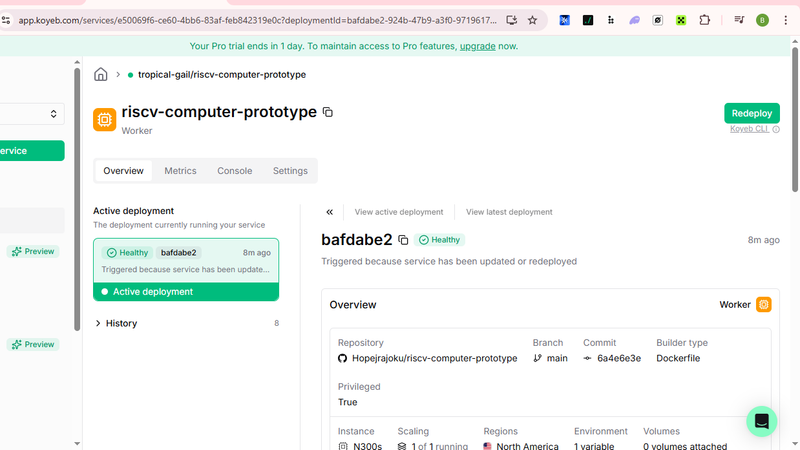Image resolution: width=800 pixels, height=450 pixels.
Task: Copy the service name riscv-computer-prototype
Action: pos(328,113)
